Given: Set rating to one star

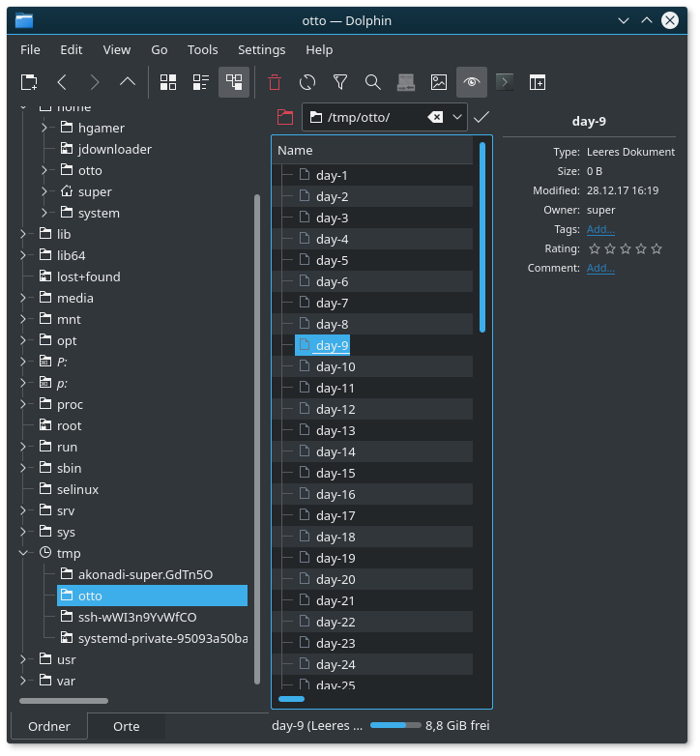Looking at the screenshot, I should click(x=595, y=248).
